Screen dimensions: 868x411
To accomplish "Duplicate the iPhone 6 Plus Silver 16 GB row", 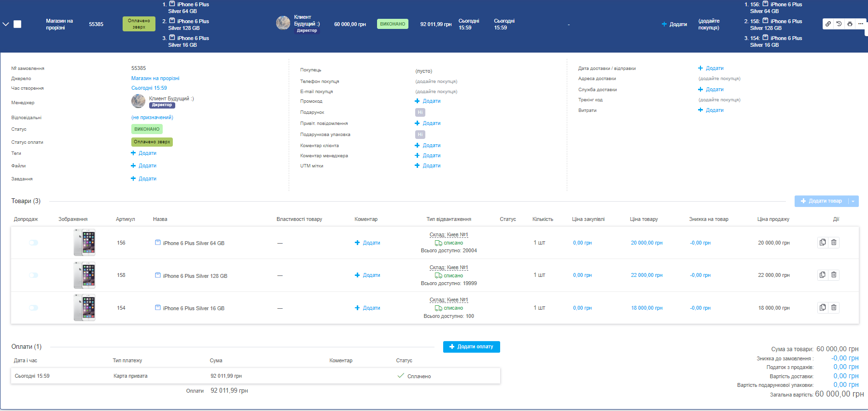I will point(823,308).
